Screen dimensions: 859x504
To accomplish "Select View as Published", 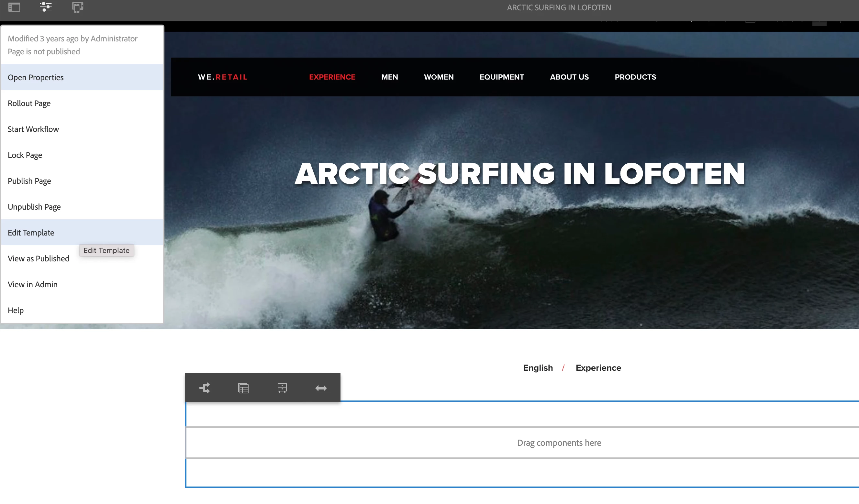I will coord(39,259).
